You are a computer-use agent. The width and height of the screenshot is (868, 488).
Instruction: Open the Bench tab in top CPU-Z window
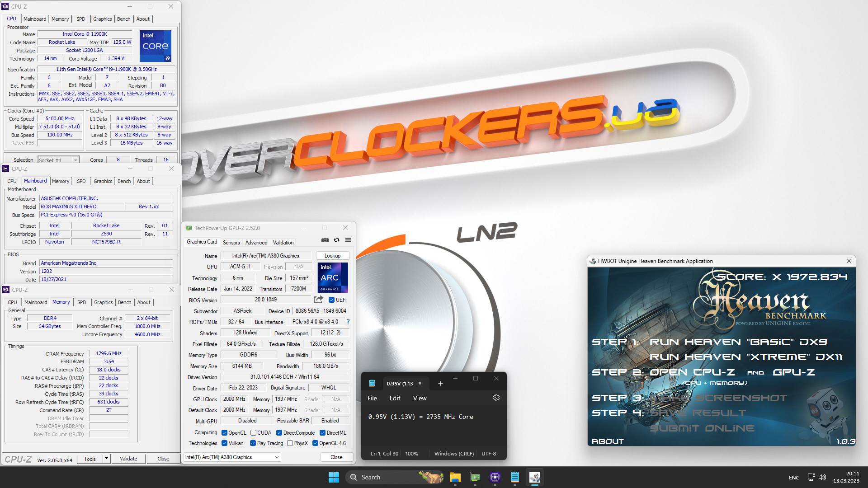(x=123, y=19)
